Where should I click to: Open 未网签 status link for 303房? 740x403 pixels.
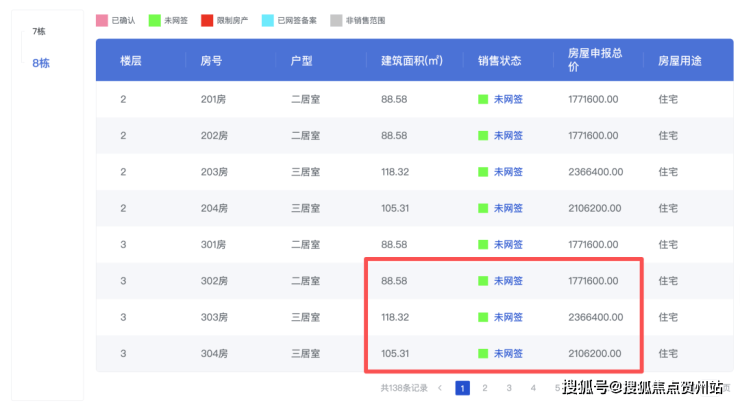pyautogui.click(x=508, y=318)
